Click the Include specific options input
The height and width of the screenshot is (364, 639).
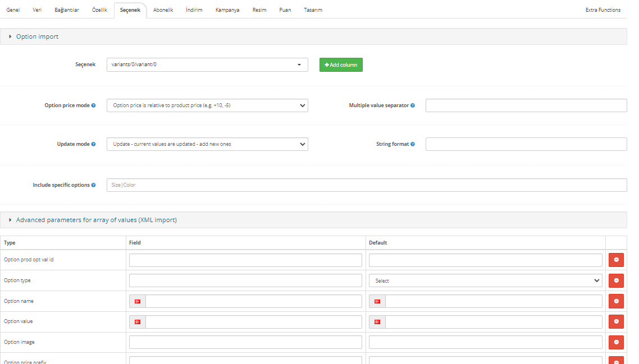coord(366,185)
